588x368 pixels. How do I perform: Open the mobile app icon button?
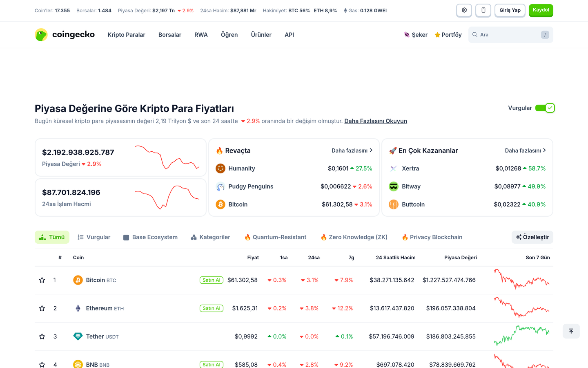coord(483,10)
